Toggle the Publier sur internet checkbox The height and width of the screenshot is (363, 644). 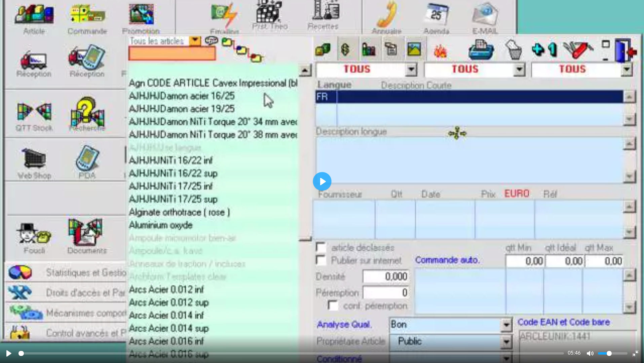pos(321,260)
